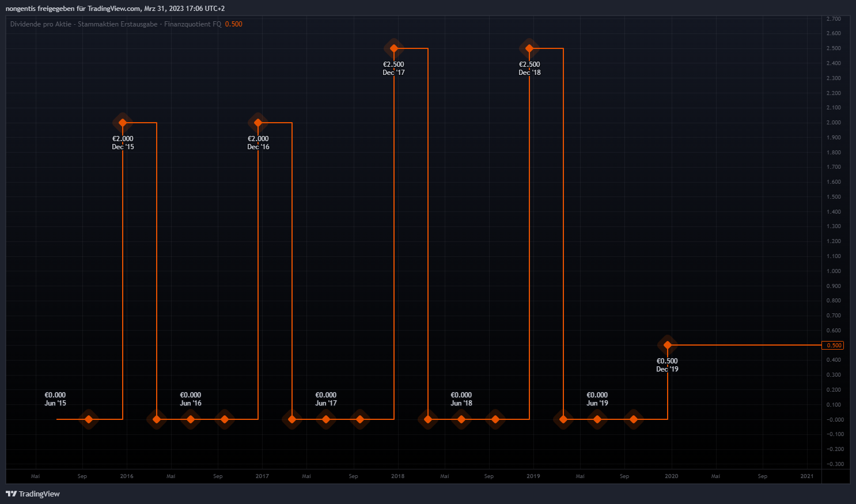Click the TradingView wordmark text
Screen dimensions: 856x504
pos(39,494)
